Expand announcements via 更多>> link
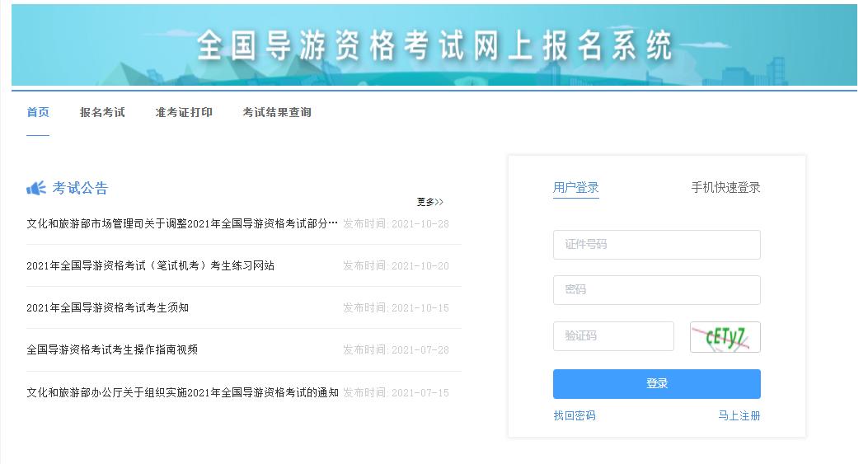 point(430,202)
